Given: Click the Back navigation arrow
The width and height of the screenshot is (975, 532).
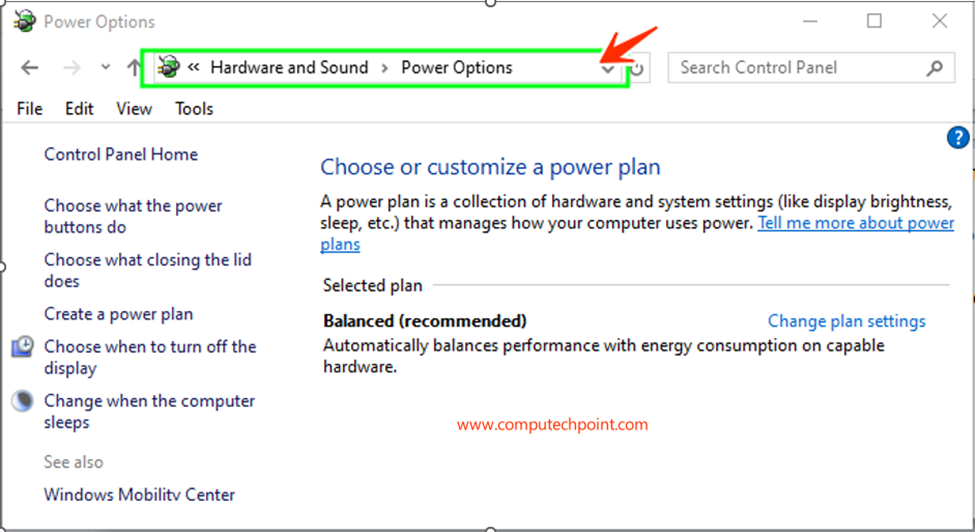Looking at the screenshot, I should pyautogui.click(x=30, y=67).
